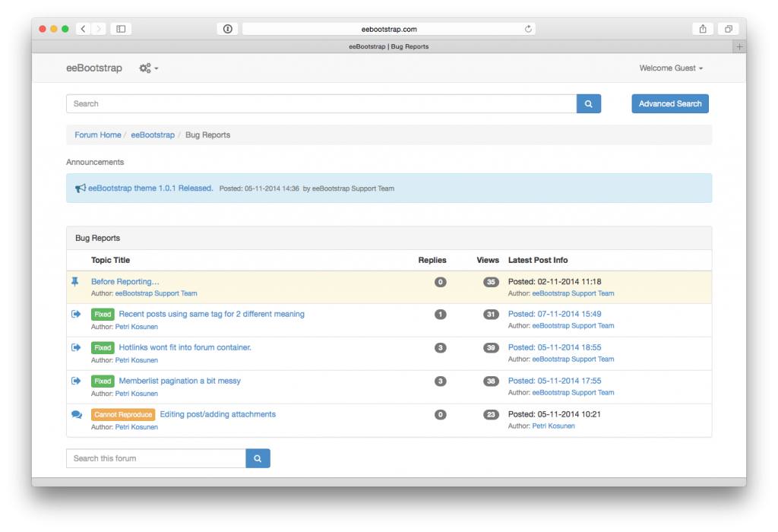
Task: Open author Petri Kosunen under Hotlinks topic
Action: pyautogui.click(x=137, y=359)
